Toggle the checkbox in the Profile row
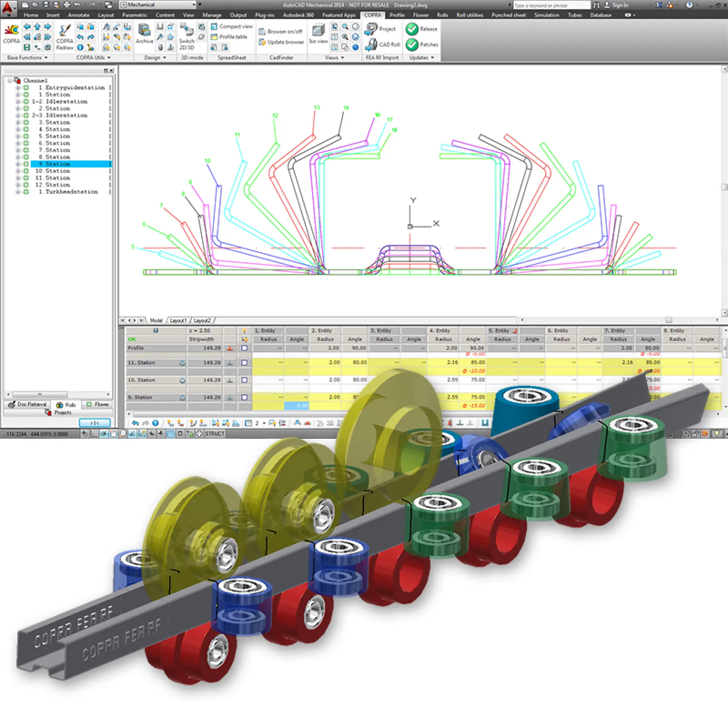Viewport: 728px width, 728px height. pyautogui.click(x=244, y=348)
